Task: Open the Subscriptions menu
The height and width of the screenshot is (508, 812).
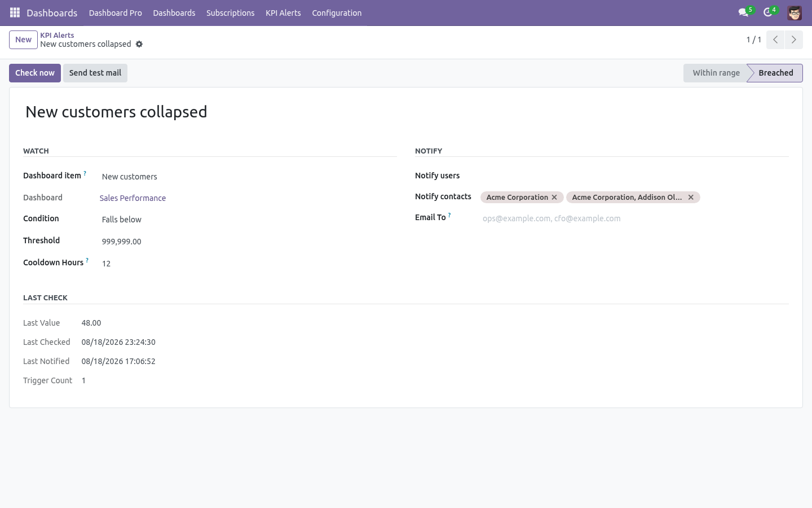Action: [230, 12]
